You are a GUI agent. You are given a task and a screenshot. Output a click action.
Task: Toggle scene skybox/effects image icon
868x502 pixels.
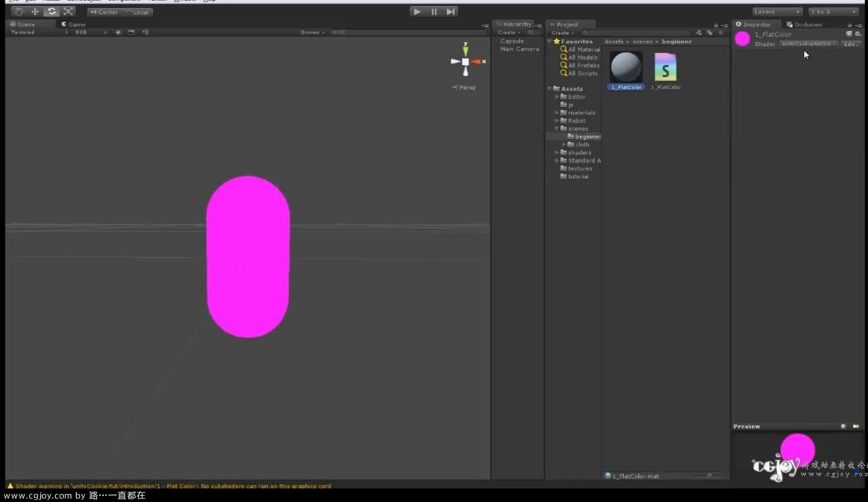pyautogui.click(x=132, y=32)
